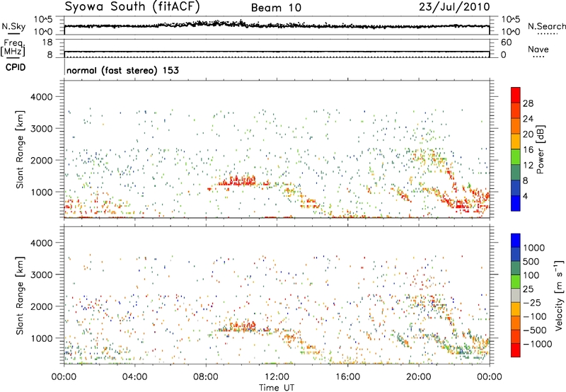
Task: Click the 'Beam 10' label
Action: pos(276,8)
